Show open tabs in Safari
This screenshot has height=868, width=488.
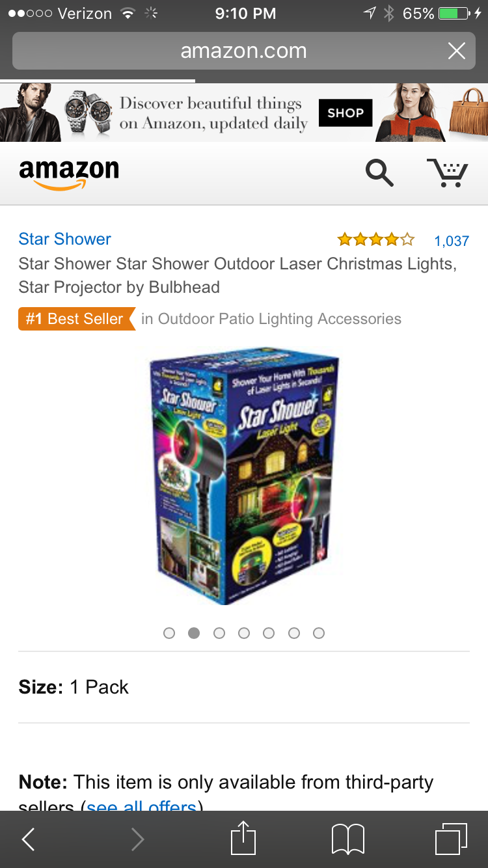(451, 839)
